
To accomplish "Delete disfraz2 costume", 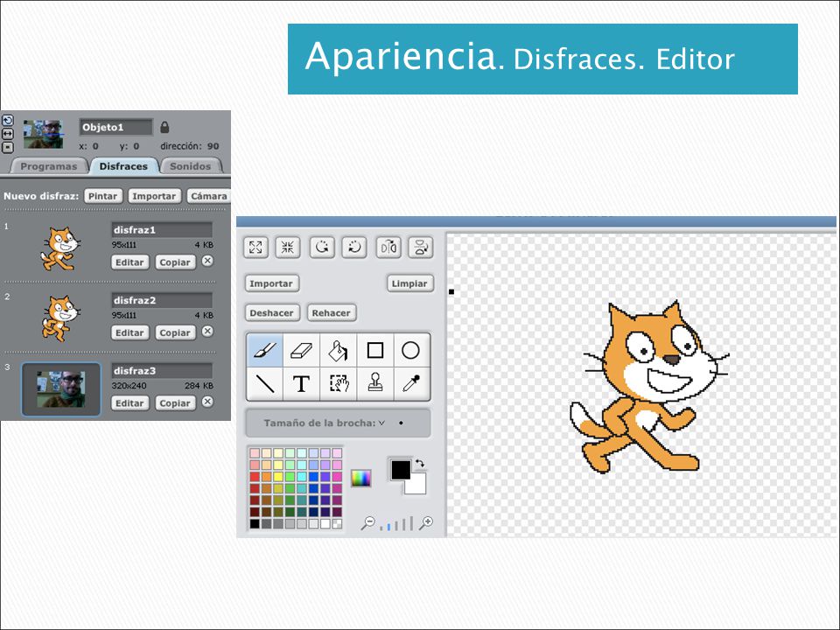I will pyautogui.click(x=207, y=332).
